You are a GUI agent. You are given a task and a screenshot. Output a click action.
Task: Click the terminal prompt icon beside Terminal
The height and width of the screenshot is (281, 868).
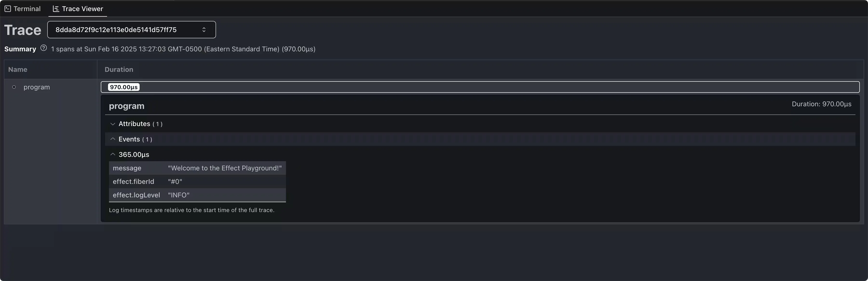7,8
